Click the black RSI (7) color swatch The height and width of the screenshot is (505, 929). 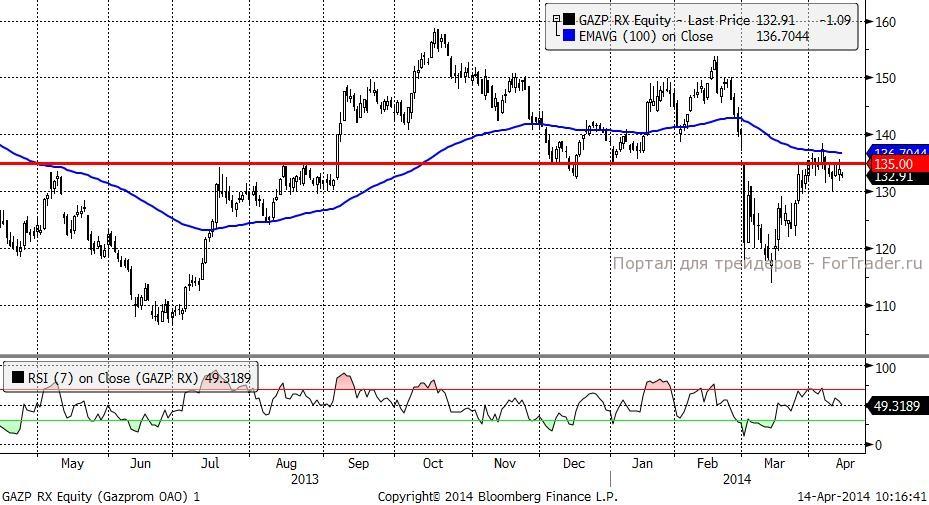18,378
